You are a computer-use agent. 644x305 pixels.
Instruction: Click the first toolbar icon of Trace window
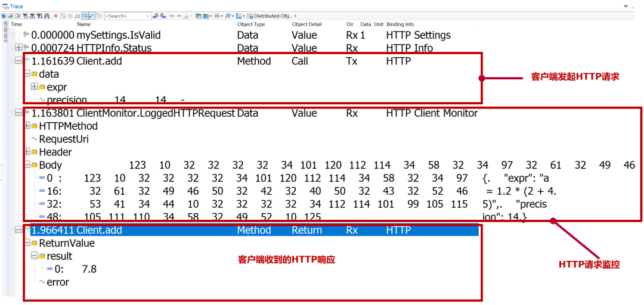4,16
